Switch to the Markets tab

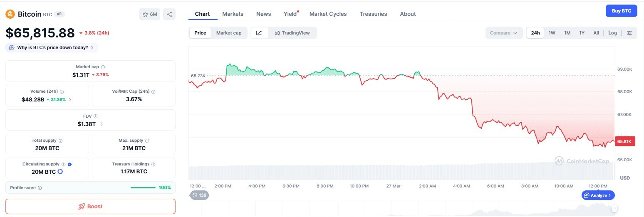point(233,14)
